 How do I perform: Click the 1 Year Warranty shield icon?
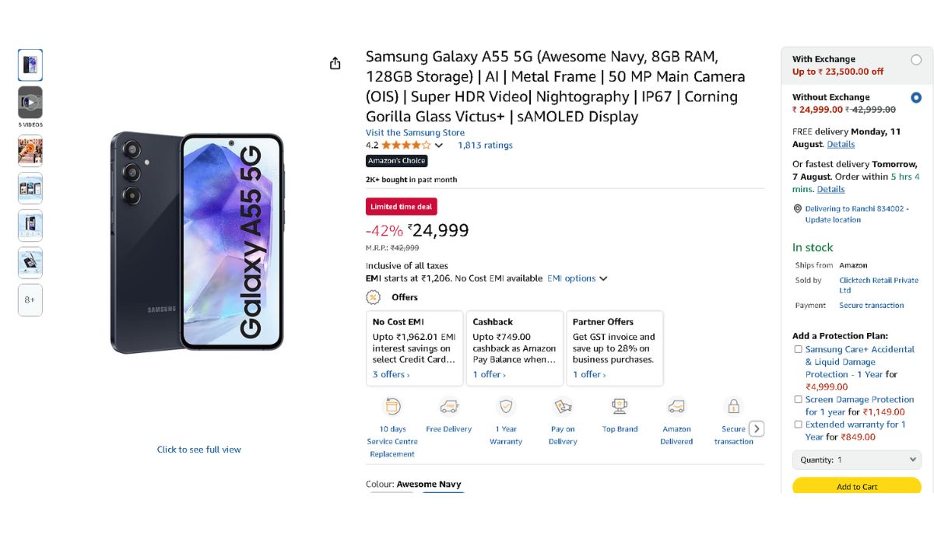pos(506,406)
